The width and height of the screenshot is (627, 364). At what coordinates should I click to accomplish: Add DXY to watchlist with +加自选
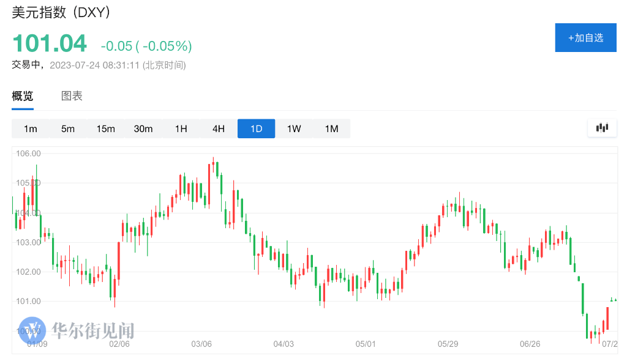tap(585, 38)
